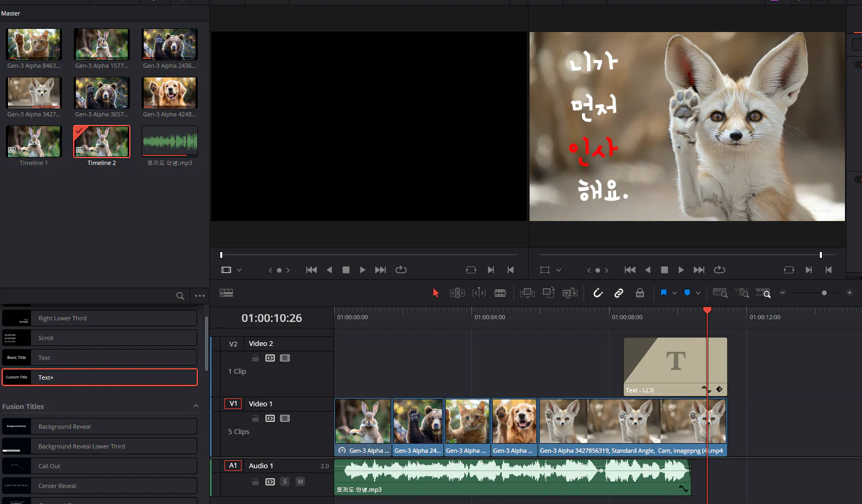Open the timeline view options icon

tap(226, 293)
